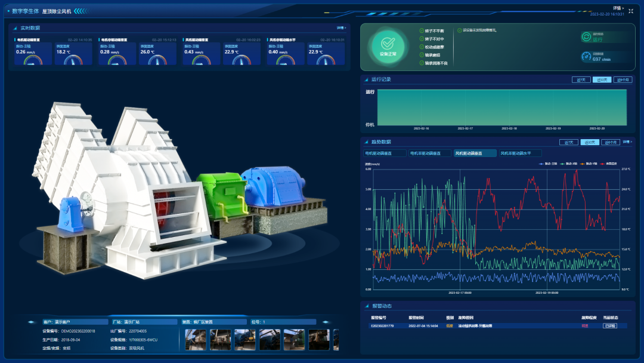This screenshot has height=363, width=644.
Task: Toggle the 转子不平衡 check indicator
Action: coord(422,30)
